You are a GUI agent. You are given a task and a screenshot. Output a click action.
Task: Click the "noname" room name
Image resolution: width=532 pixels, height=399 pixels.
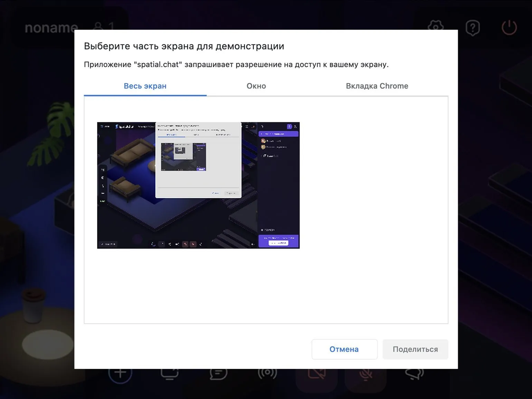coord(51,28)
